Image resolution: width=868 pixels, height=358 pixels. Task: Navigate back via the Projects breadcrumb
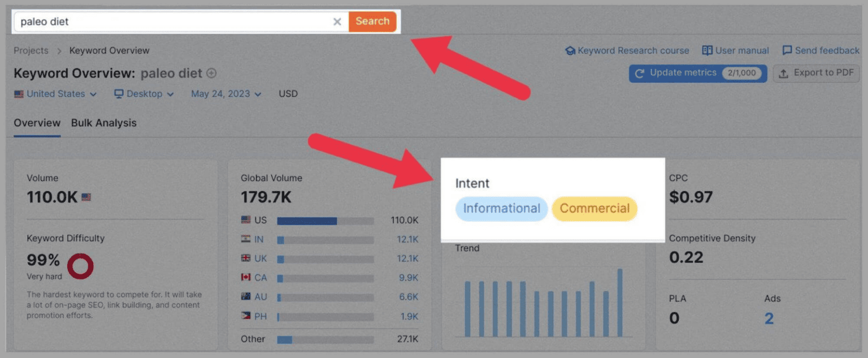click(x=31, y=50)
